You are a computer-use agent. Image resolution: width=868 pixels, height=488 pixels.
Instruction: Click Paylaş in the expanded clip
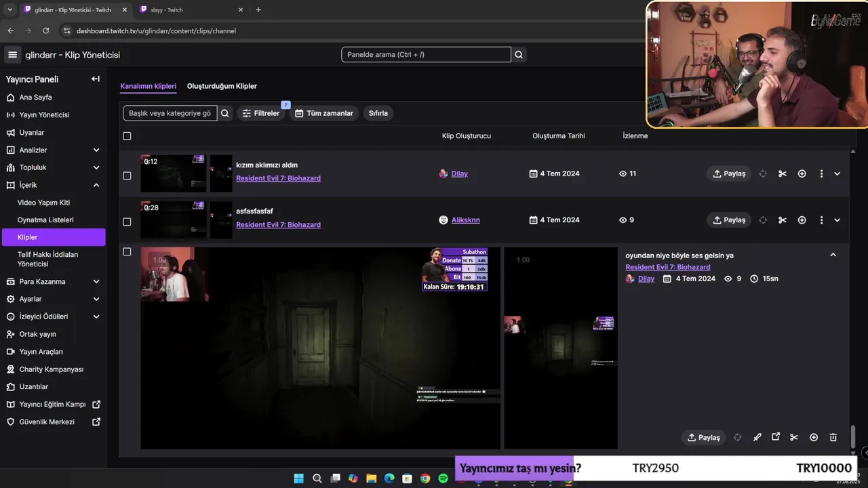[x=703, y=437]
